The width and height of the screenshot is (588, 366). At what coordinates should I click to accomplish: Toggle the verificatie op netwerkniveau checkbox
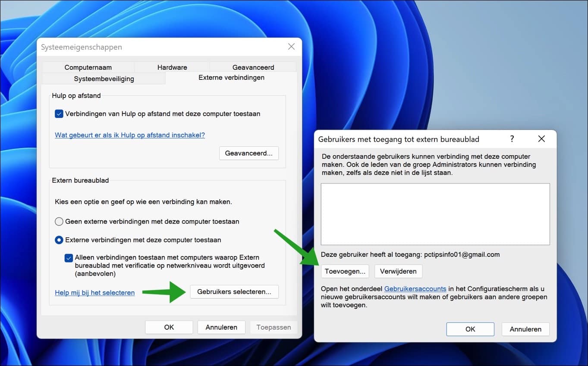69,258
